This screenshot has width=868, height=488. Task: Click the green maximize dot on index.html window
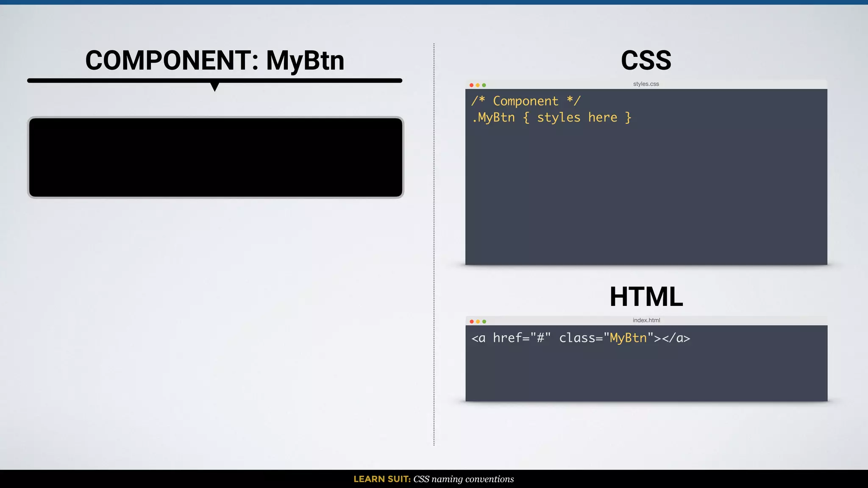[x=484, y=322]
